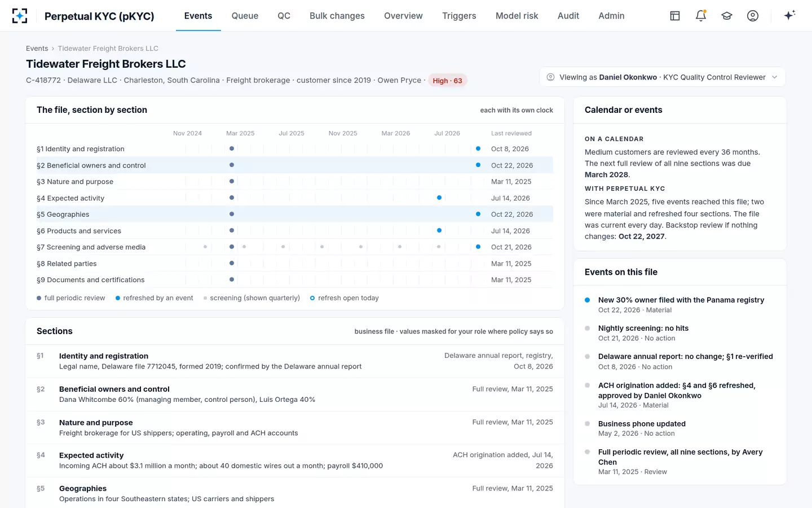Open the Beneficial owners and control section row
Image resolution: width=812 pixels, height=508 pixels.
click(x=295, y=395)
